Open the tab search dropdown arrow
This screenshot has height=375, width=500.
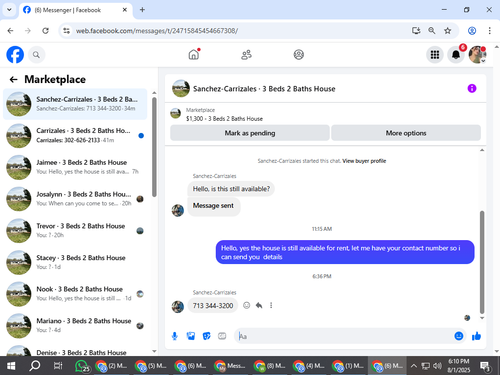[x=9, y=10]
